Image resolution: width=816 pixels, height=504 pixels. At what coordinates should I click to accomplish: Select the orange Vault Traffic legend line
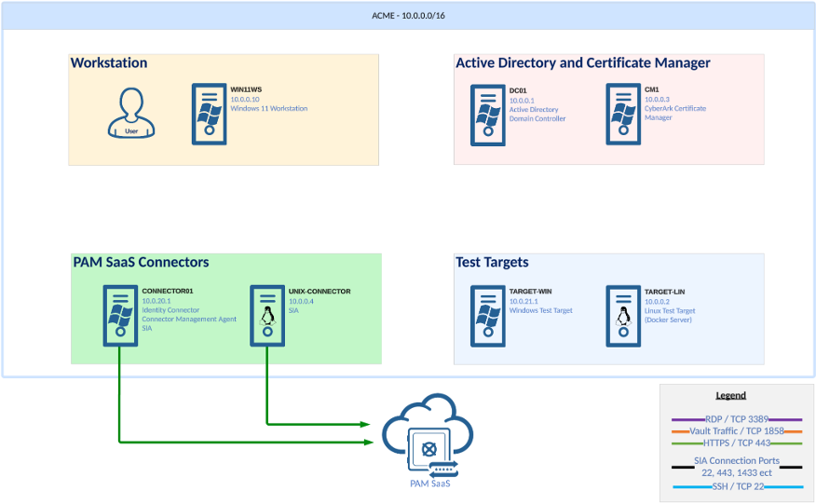click(x=681, y=431)
